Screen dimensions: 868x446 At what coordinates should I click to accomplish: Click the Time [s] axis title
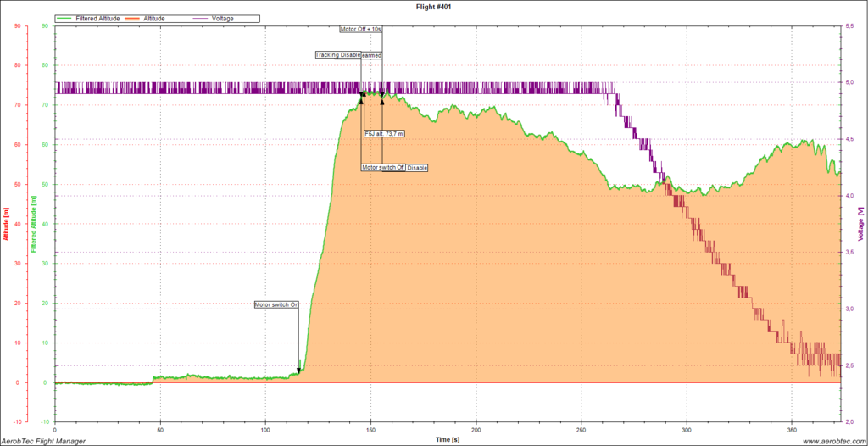(x=448, y=439)
